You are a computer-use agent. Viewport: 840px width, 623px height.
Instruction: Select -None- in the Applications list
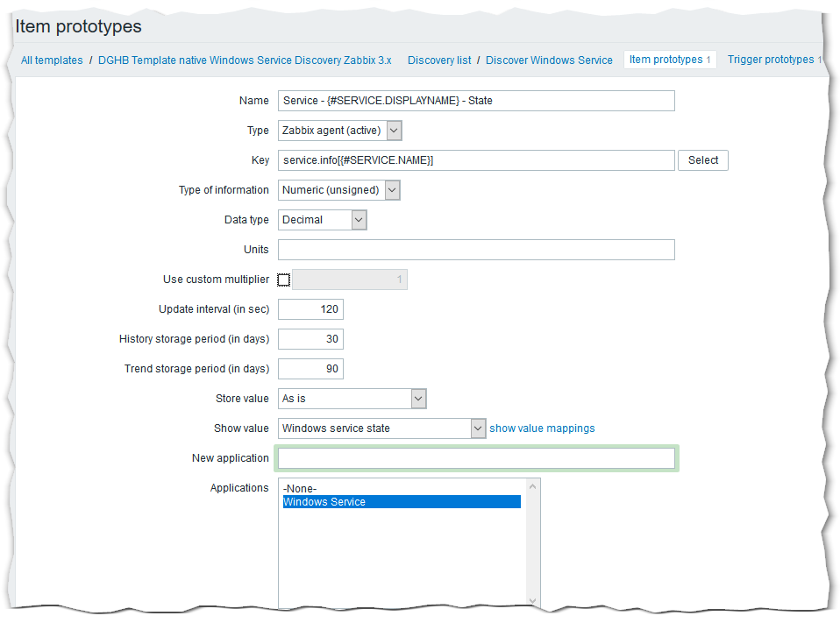[300, 489]
